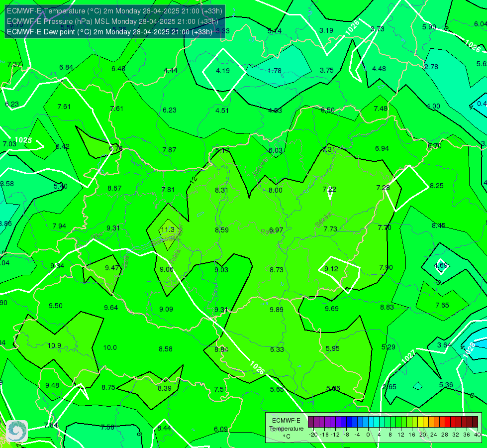Viewport: 487px width, 448px height.
Task: Click the 8.31 dew point value
Action: coord(221,190)
